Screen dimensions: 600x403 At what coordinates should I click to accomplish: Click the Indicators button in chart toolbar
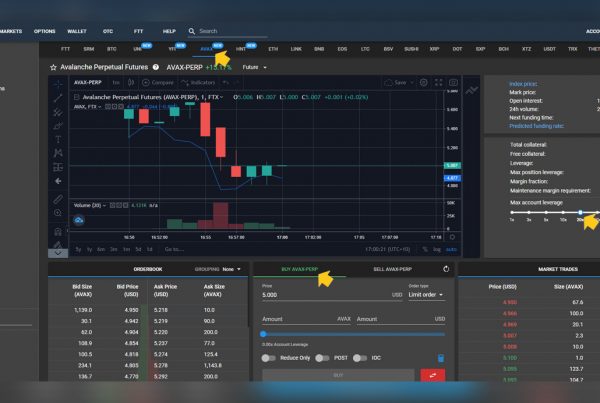coord(198,82)
